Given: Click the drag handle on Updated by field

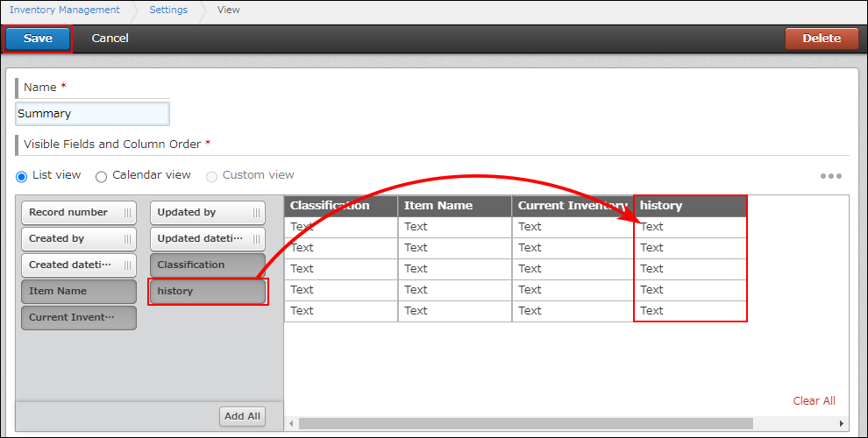Looking at the screenshot, I should click(x=256, y=213).
